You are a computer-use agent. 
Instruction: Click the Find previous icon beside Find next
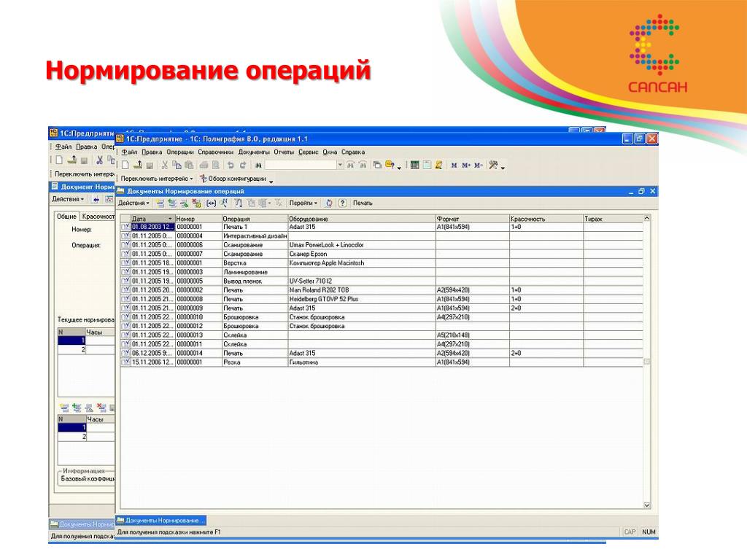click(x=363, y=166)
